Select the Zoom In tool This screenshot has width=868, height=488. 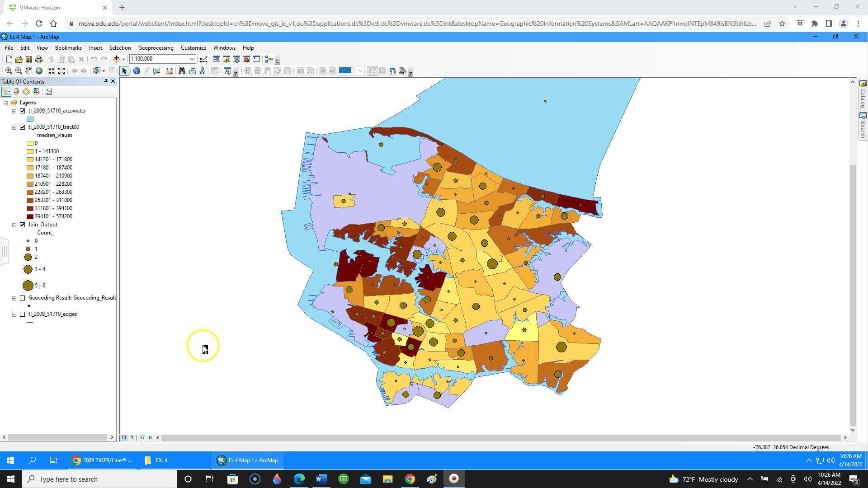[x=9, y=71]
